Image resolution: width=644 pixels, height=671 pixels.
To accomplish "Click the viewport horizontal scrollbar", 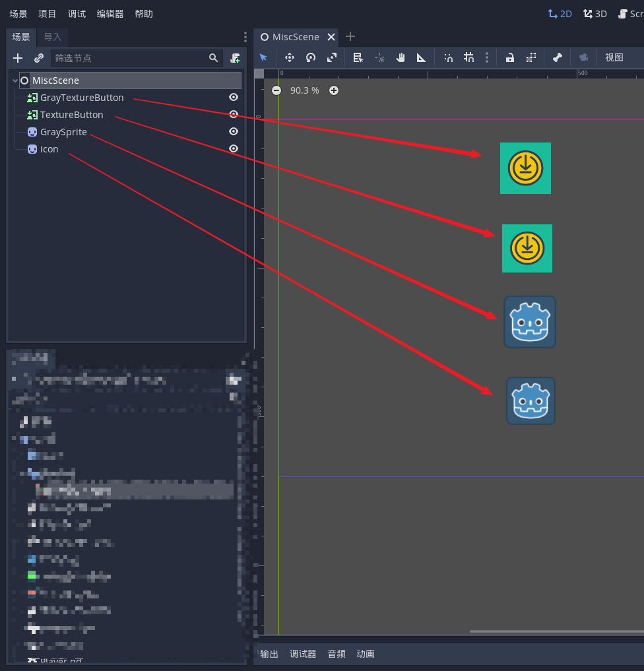I will [x=557, y=631].
